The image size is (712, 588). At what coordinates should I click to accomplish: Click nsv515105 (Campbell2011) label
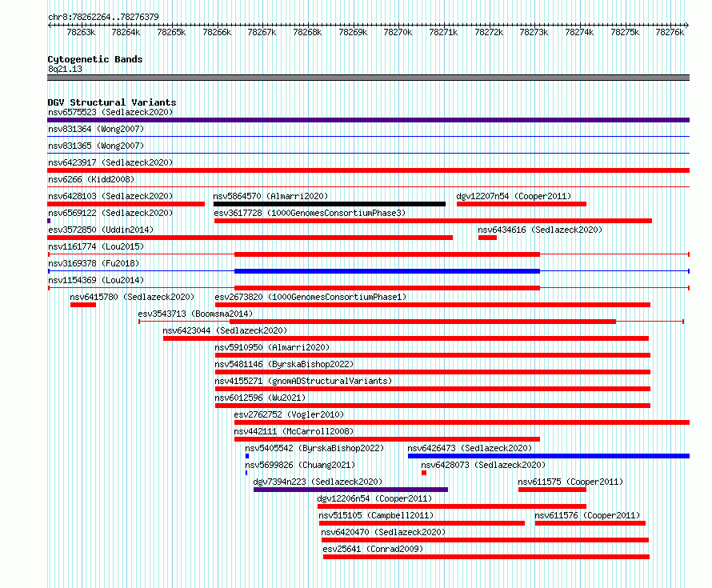pyautogui.click(x=376, y=515)
